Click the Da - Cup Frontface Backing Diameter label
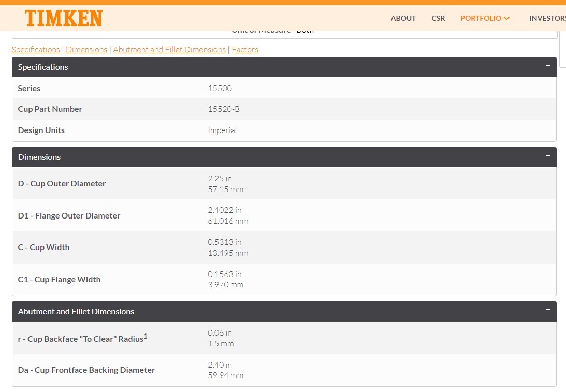This screenshot has width=566, height=392. 86,370
